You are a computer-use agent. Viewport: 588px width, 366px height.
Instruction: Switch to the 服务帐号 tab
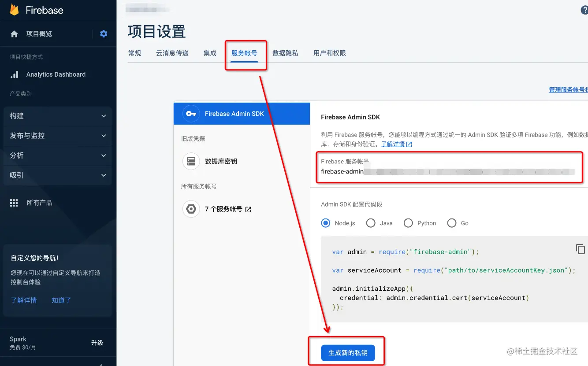coord(244,53)
